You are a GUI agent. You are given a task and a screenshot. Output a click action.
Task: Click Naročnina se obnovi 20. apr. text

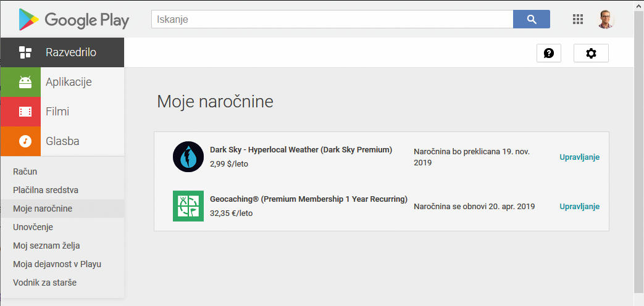(474, 206)
